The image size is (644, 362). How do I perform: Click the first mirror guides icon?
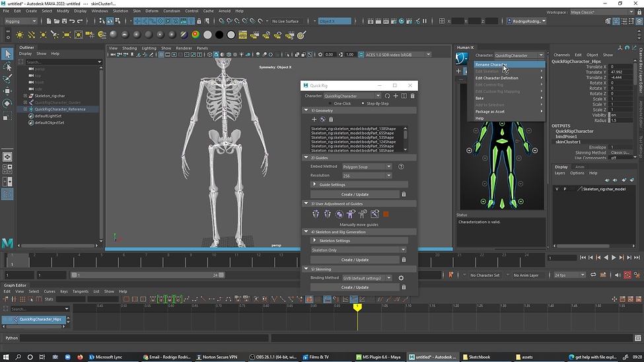tap(316, 214)
